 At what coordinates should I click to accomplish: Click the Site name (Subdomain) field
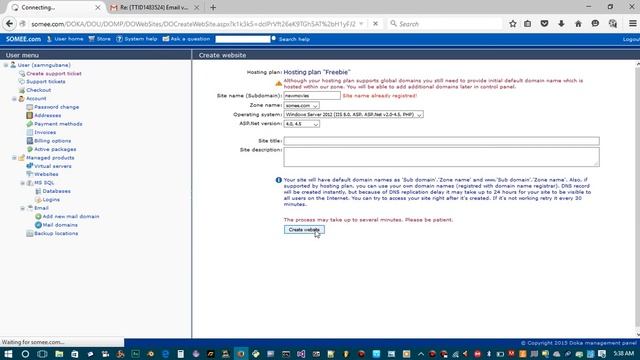[312, 96]
